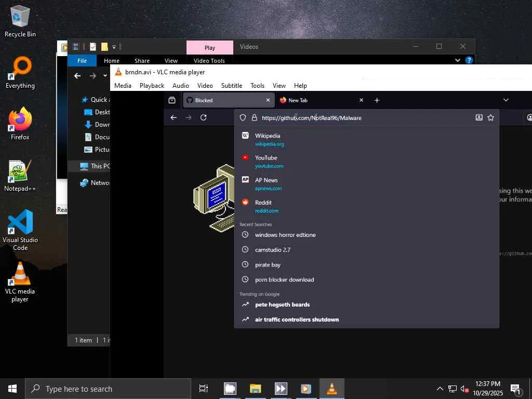
Task: Open the list all tabs chevron
Action: 506,100
